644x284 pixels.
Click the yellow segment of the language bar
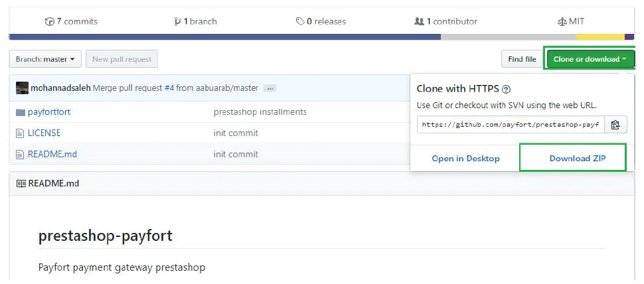click(600, 37)
